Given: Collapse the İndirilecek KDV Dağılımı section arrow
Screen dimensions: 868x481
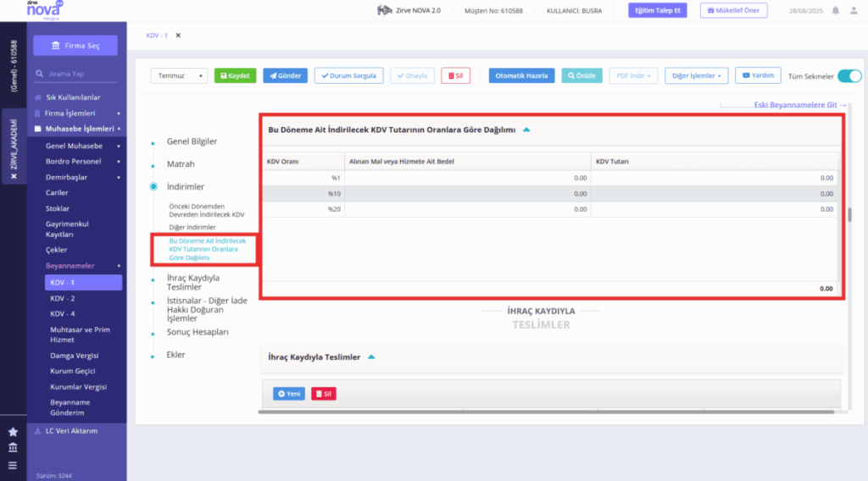Looking at the screenshot, I should (526, 130).
